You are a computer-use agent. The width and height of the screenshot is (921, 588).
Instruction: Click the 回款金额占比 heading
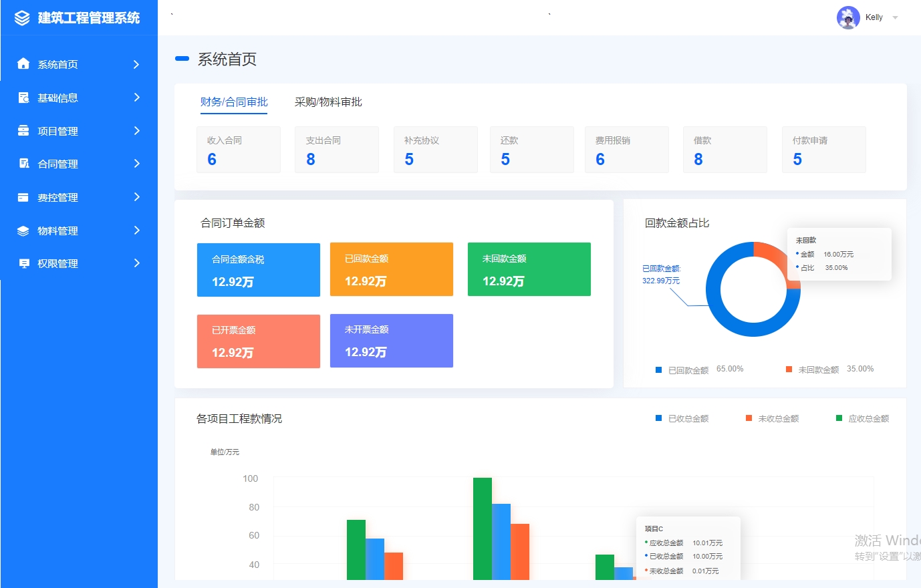point(677,223)
